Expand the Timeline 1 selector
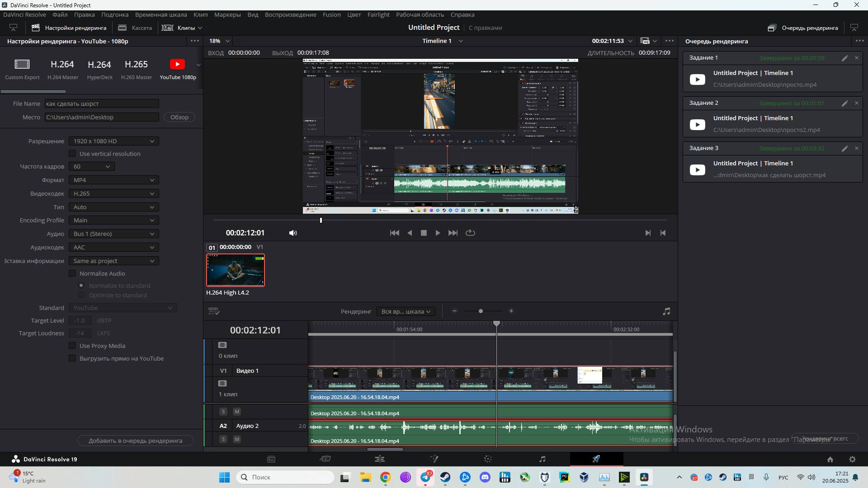The width and height of the screenshot is (868, 488). point(461,41)
